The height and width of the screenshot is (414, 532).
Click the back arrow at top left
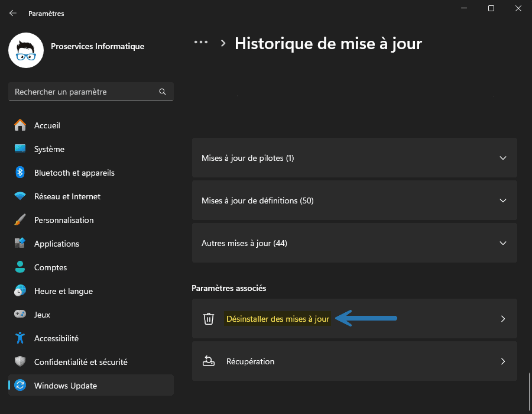[x=12, y=13]
